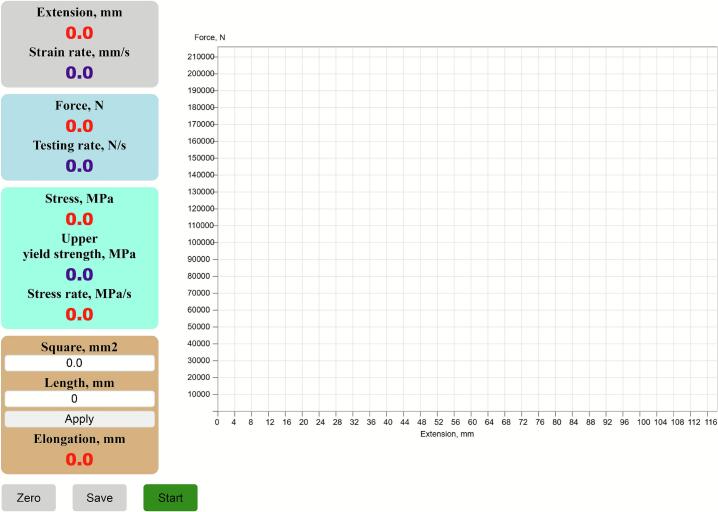Image resolution: width=718 pixels, height=512 pixels.
Task: Select the Upper yield strength value
Action: point(79,275)
